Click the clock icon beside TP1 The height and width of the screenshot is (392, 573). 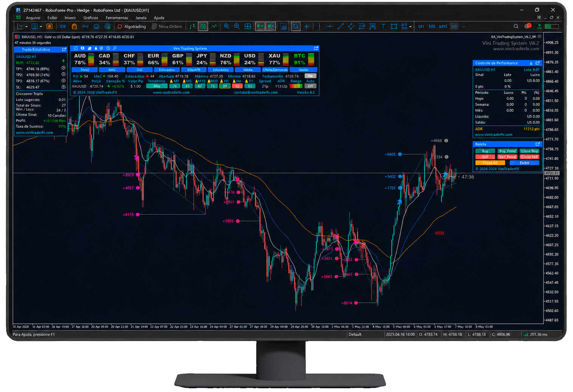click(63, 68)
